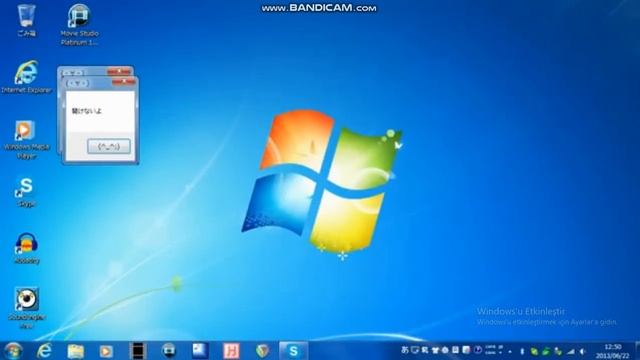Open the network signal tray icon
The height and width of the screenshot is (360, 640).
click(x=571, y=351)
